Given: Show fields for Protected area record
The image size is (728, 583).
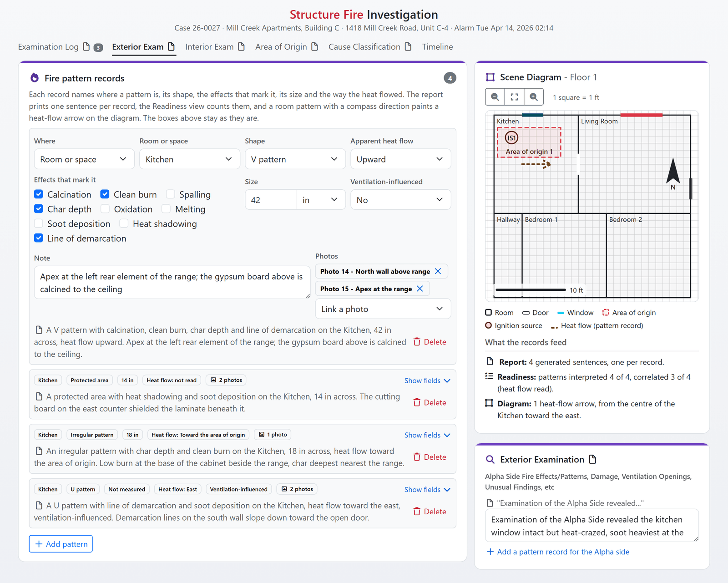Looking at the screenshot, I should coord(427,380).
